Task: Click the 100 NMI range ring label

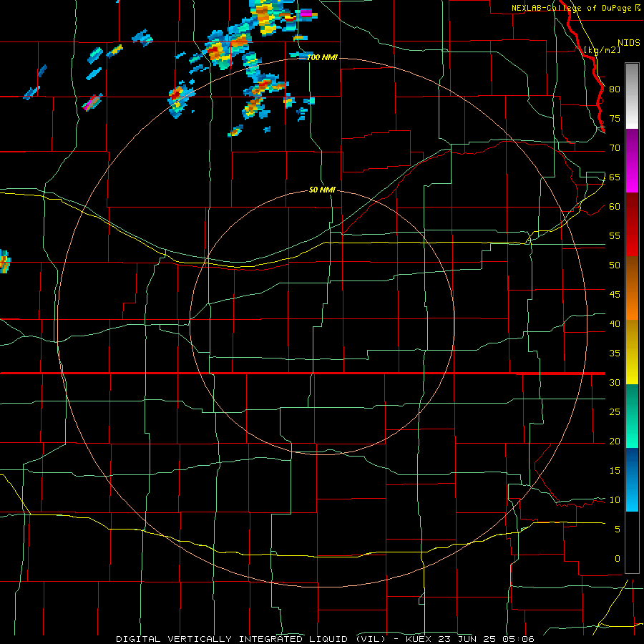Action: pyautogui.click(x=323, y=57)
